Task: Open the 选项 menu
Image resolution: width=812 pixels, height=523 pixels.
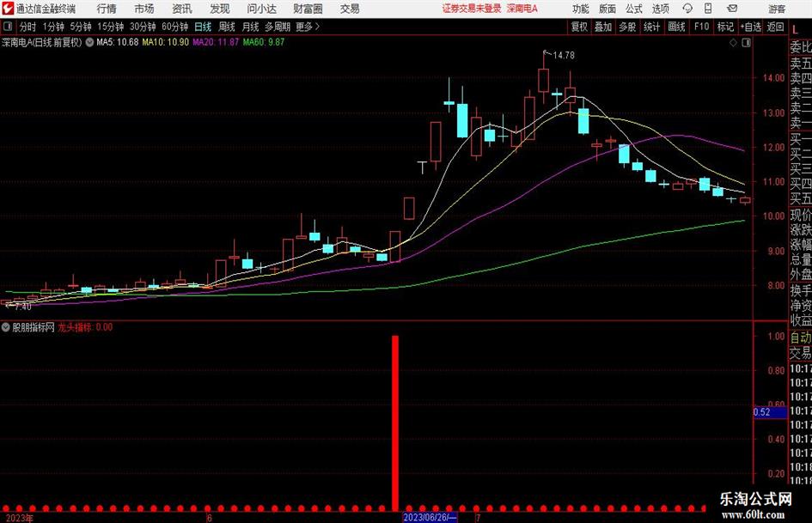Action: pyautogui.click(x=660, y=9)
